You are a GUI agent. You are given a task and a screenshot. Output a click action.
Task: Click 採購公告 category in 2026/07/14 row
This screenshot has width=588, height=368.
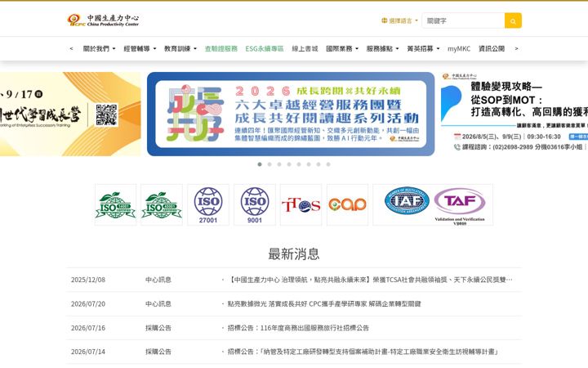[158, 352]
